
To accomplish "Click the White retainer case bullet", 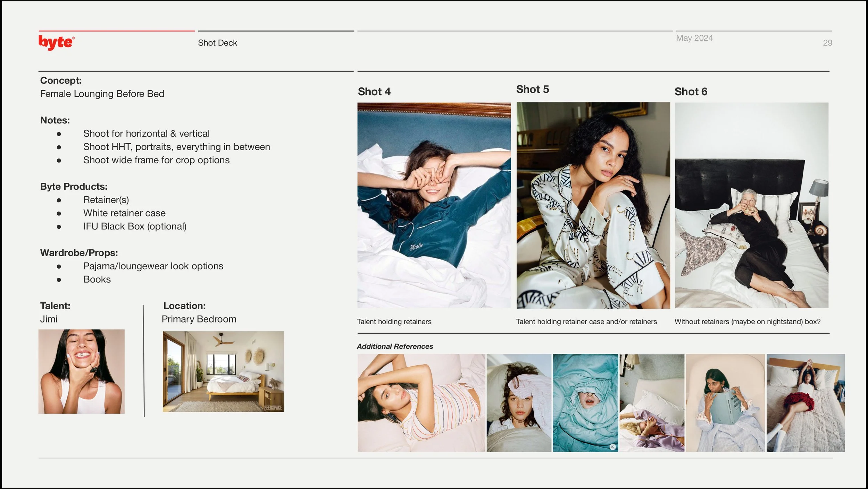I will (x=124, y=213).
